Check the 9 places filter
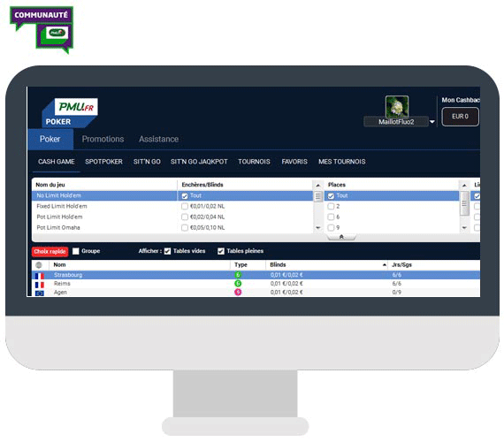 coord(331,227)
